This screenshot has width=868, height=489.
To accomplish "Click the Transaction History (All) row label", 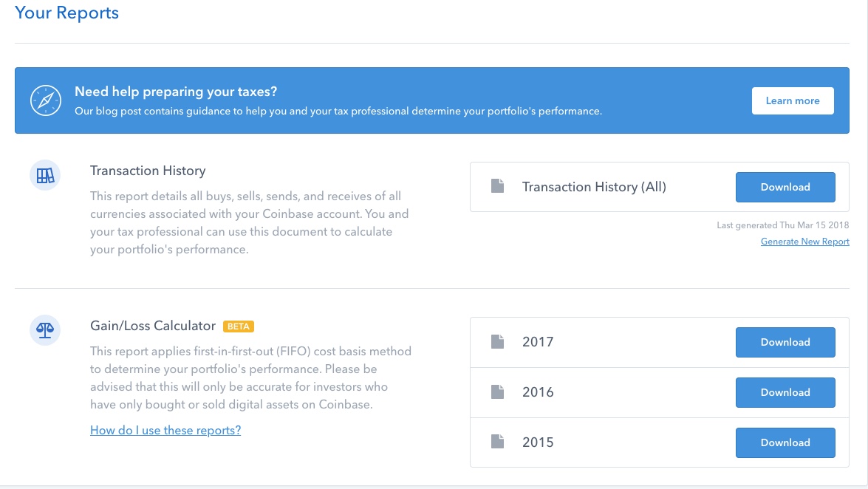I will click(x=594, y=187).
